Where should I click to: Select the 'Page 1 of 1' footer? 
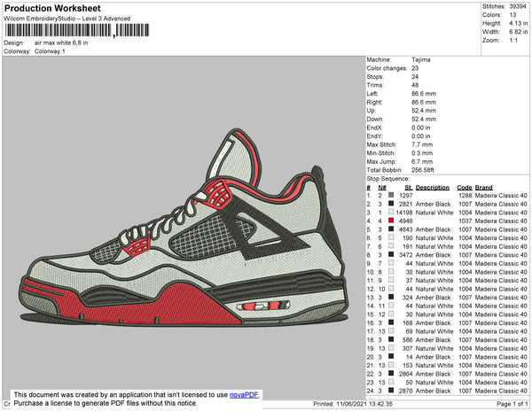coord(512,404)
